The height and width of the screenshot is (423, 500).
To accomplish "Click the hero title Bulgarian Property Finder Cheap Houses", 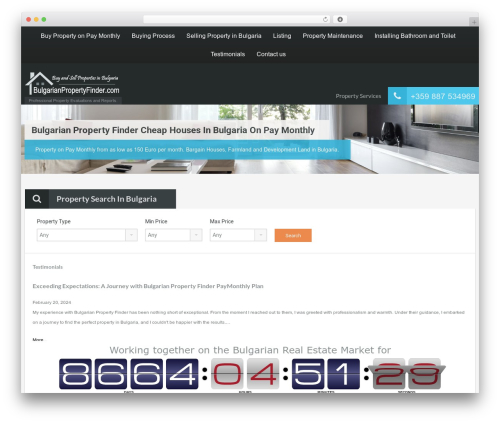I will [x=173, y=130].
